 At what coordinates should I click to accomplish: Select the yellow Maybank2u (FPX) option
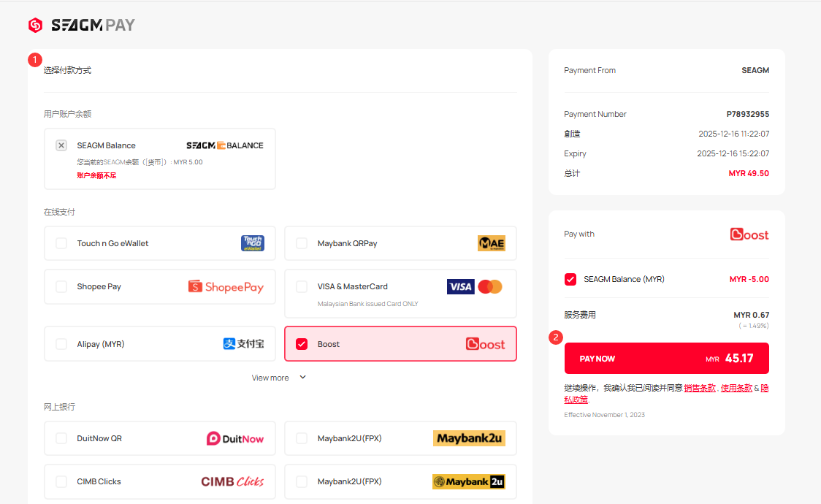[x=302, y=438]
